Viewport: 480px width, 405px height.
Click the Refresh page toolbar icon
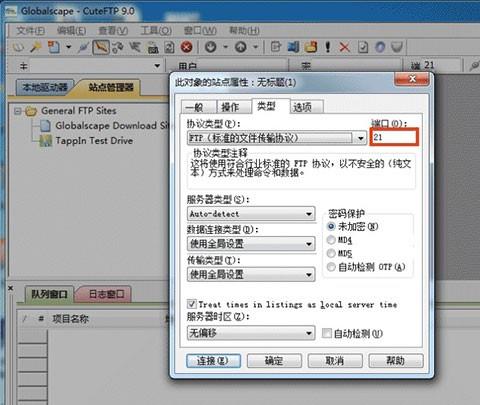[x=169, y=47]
